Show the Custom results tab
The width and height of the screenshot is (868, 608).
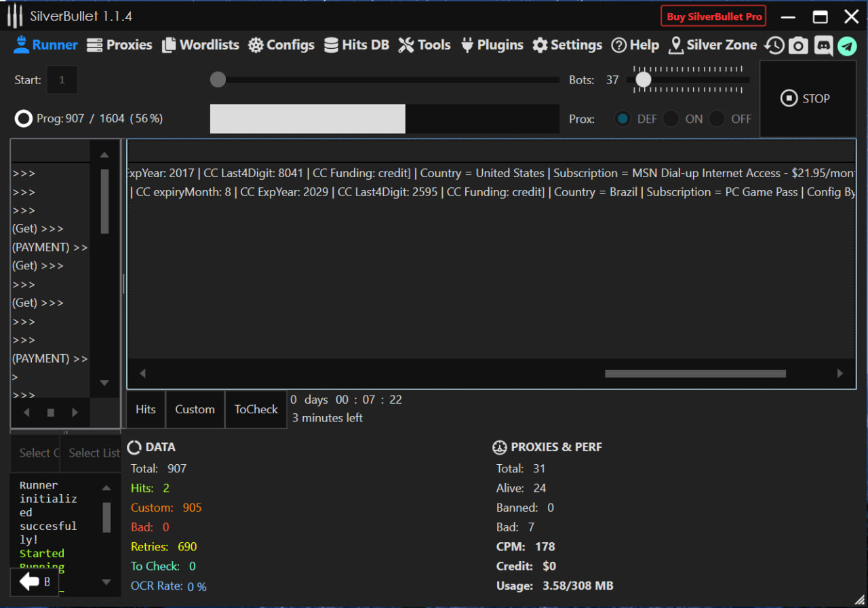pos(195,409)
